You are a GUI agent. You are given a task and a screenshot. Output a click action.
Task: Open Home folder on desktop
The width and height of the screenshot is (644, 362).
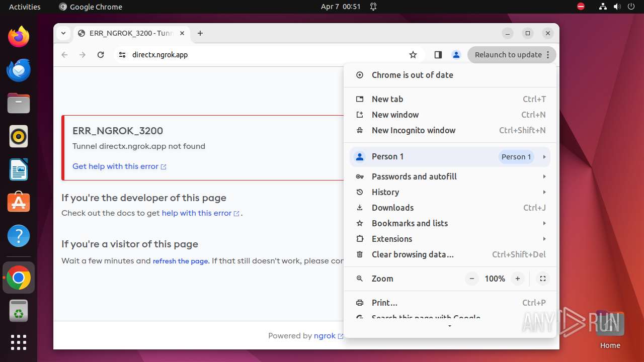(610, 329)
